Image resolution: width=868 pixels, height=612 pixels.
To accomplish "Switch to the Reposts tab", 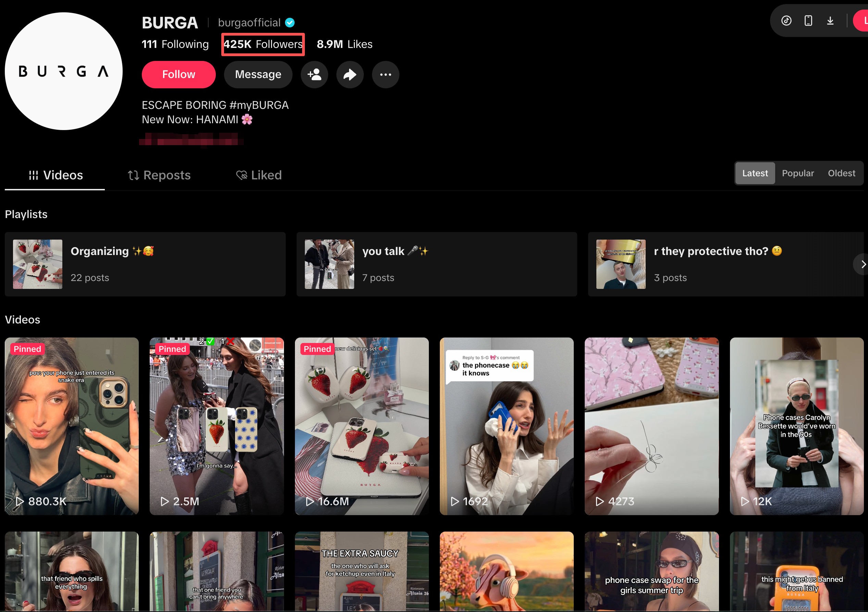I will click(159, 175).
